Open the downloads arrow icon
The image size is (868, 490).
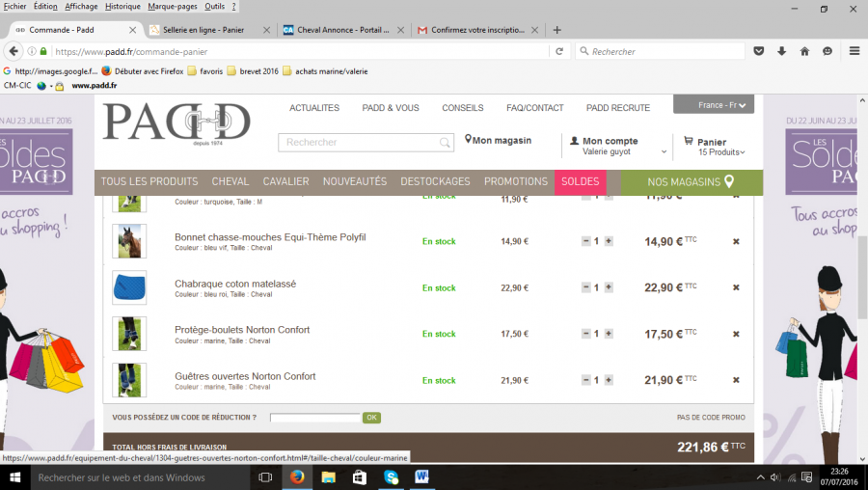pos(781,51)
